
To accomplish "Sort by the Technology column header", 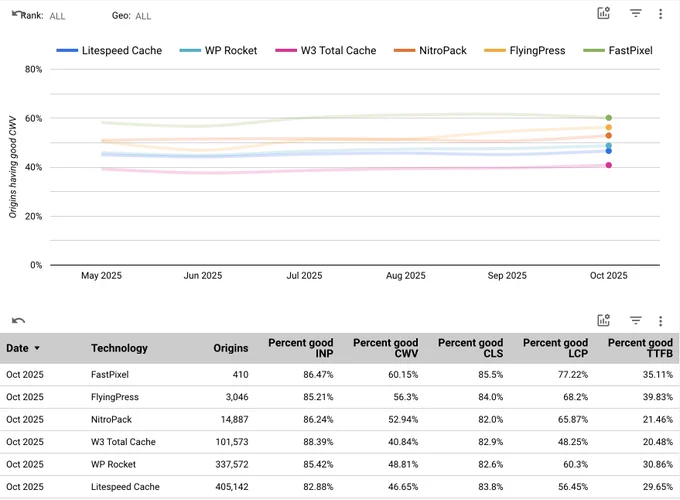I will tap(119, 348).
